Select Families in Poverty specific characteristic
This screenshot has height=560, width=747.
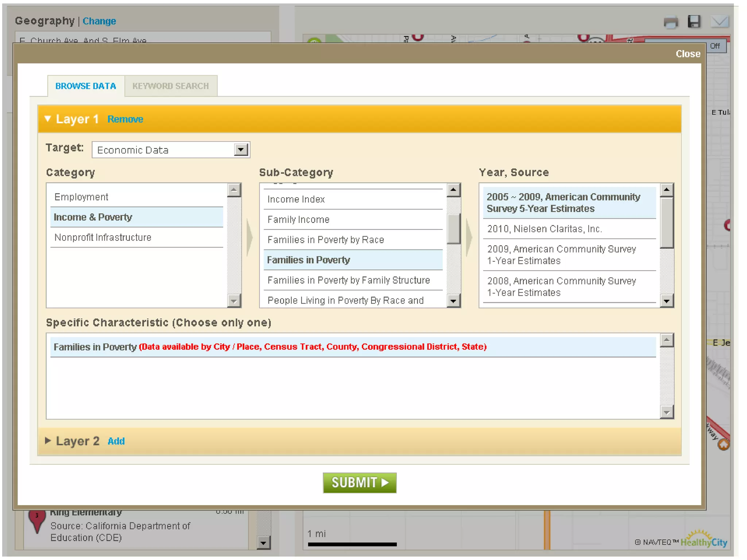click(x=95, y=347)
